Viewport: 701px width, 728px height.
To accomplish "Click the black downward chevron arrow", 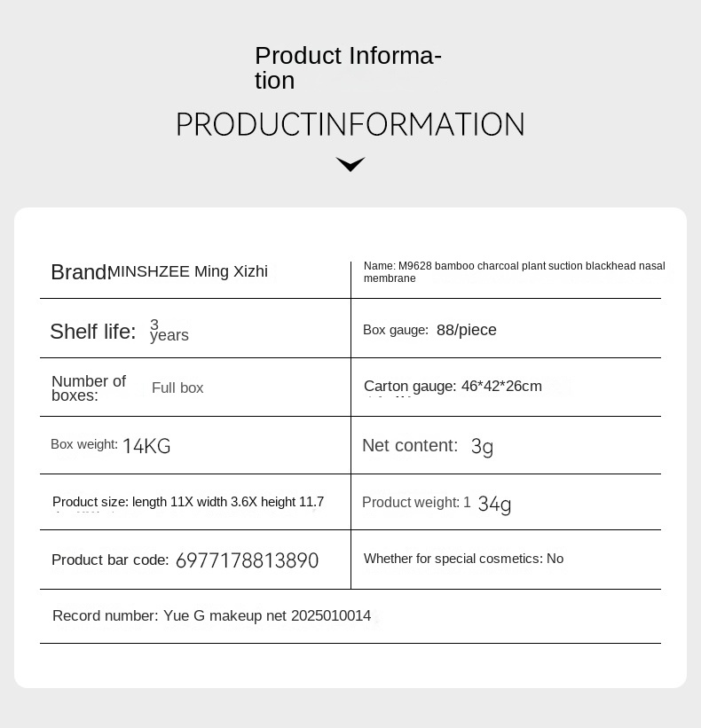I will (x=350, y=164).
